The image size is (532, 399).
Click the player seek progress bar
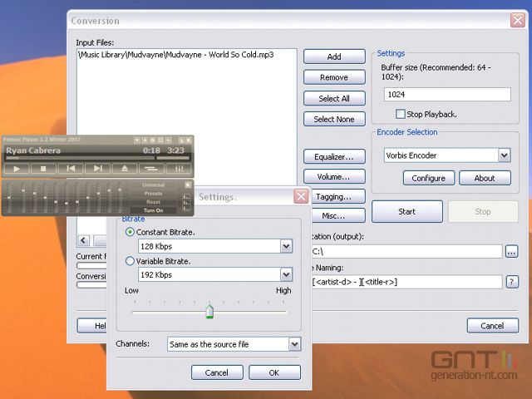click(80, 158)
